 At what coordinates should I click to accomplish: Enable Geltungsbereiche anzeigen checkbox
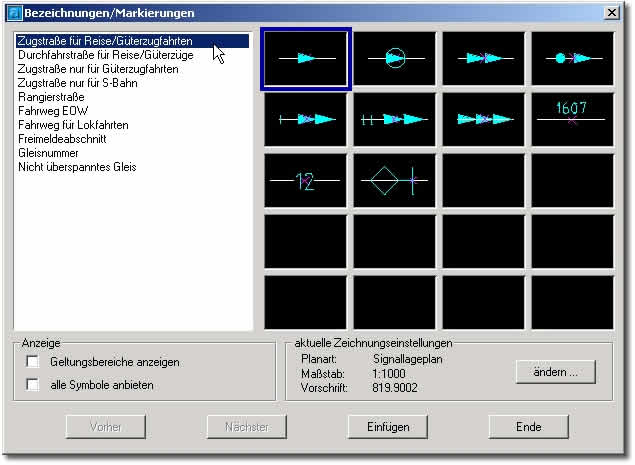pos(33,361)
